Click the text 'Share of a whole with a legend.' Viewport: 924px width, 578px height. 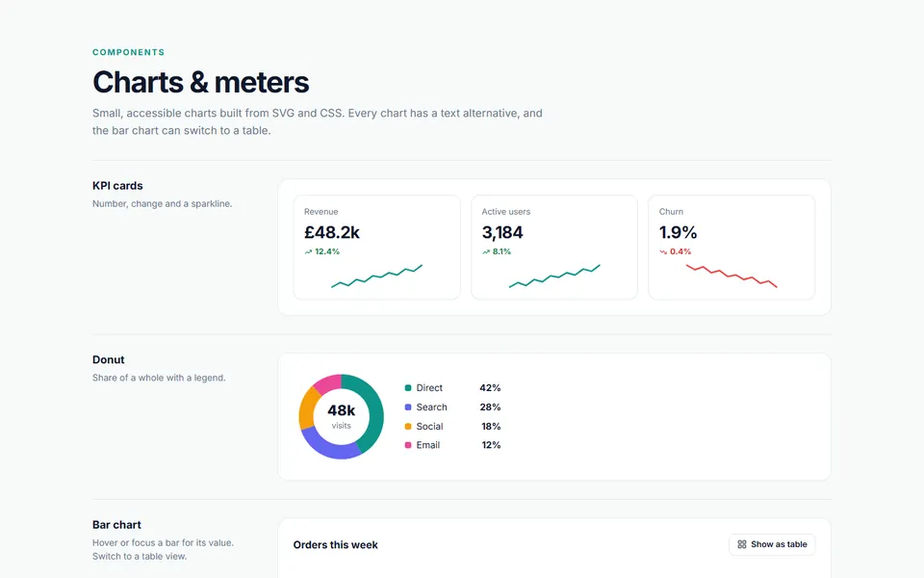pos(159,378)
